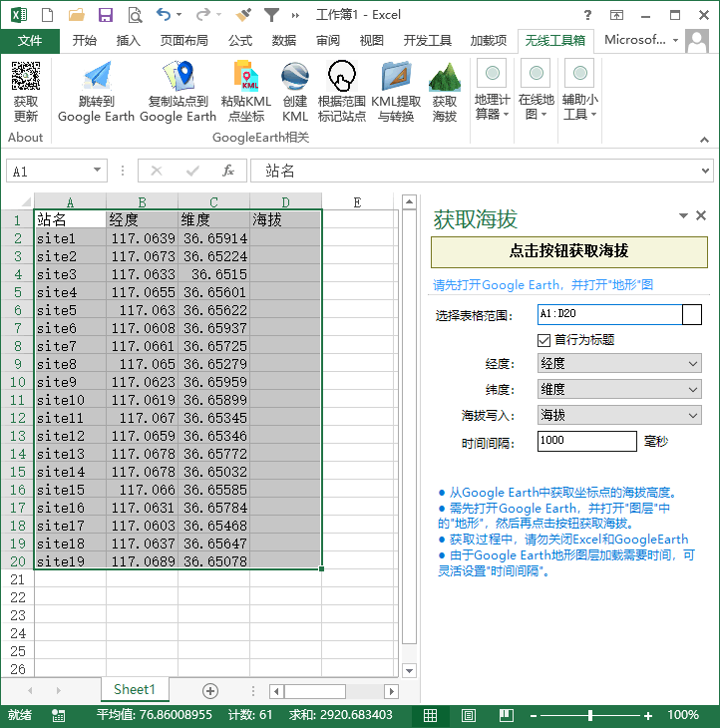
Task: Click the ribbon display options icon
Action: [x=616, y=15]
